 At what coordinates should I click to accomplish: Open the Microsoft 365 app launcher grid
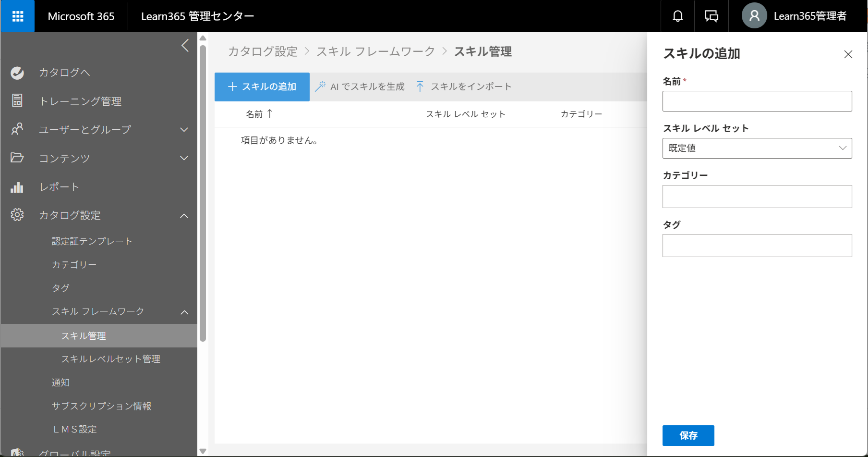18,16
